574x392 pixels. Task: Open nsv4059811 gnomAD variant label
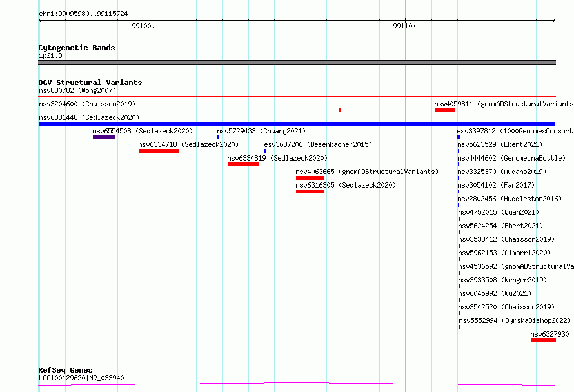[504, 104]
